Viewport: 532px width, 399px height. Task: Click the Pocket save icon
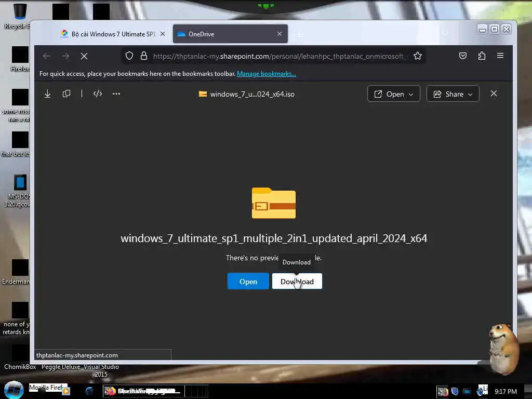[463, 56]
